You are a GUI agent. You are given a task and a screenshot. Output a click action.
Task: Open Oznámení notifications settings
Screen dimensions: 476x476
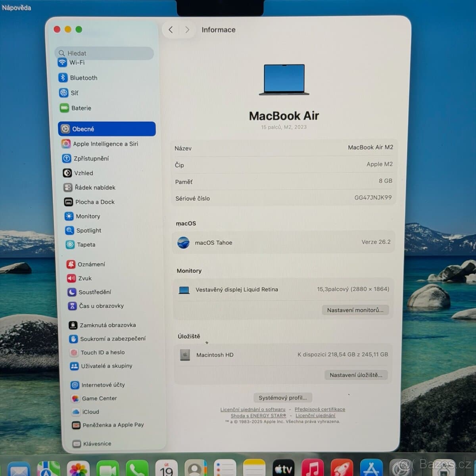[86, 264]
